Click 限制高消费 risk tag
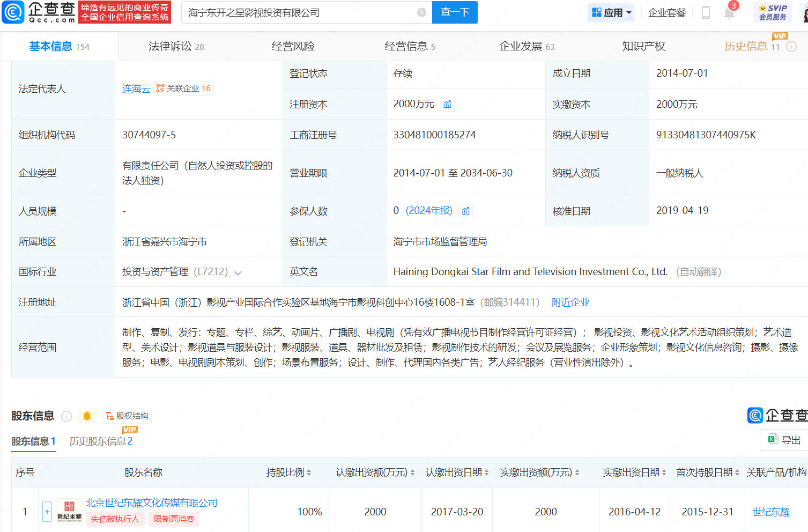Viewport: 808px width, 532px height. [x=174, y=519]
